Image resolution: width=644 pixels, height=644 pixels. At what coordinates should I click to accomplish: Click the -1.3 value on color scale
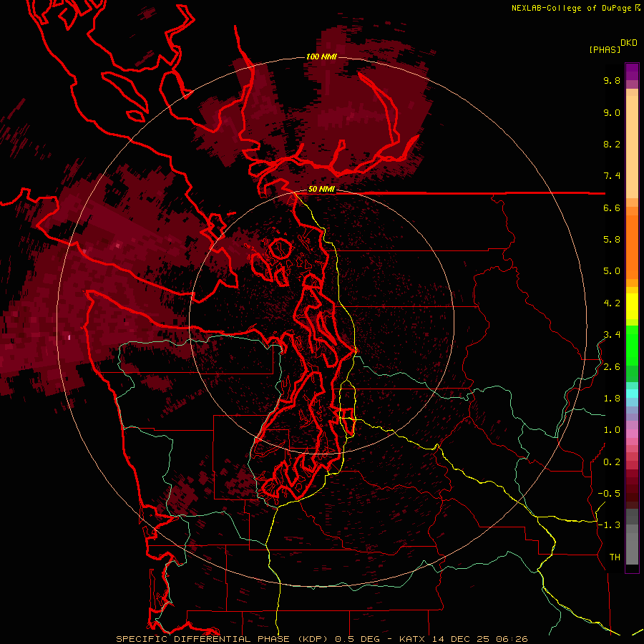coord(609,525)
